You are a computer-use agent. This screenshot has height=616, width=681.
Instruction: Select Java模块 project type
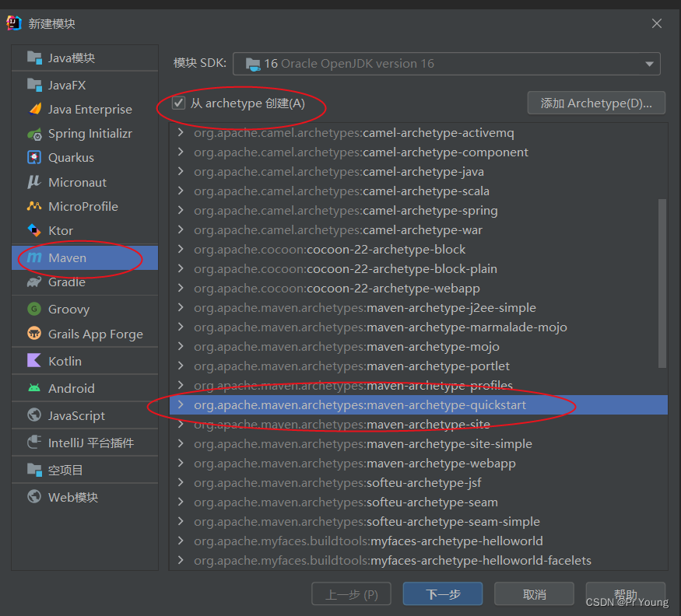click(x=85, y=58)
